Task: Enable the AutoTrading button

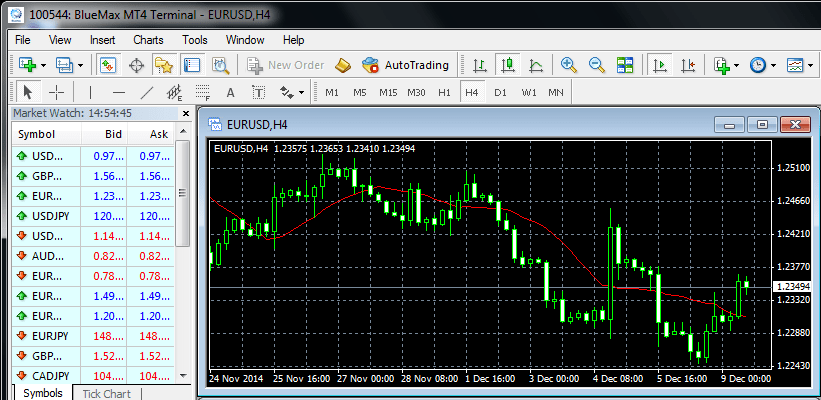Action: pyautogui.click(x=406, y=65)
